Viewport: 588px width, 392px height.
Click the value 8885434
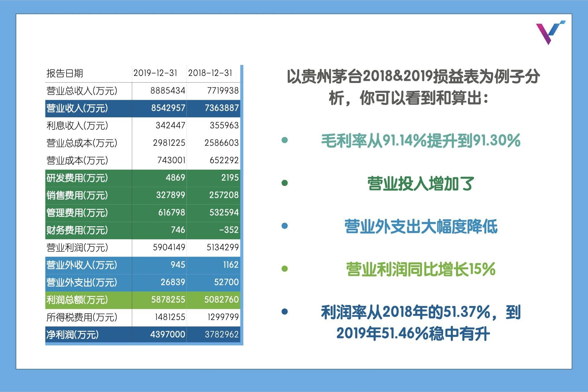click(168, 91)
